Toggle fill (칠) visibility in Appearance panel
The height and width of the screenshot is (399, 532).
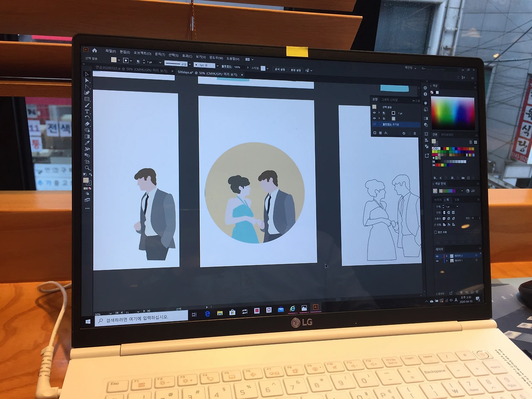pyautogui.click(x=374, y=118)
